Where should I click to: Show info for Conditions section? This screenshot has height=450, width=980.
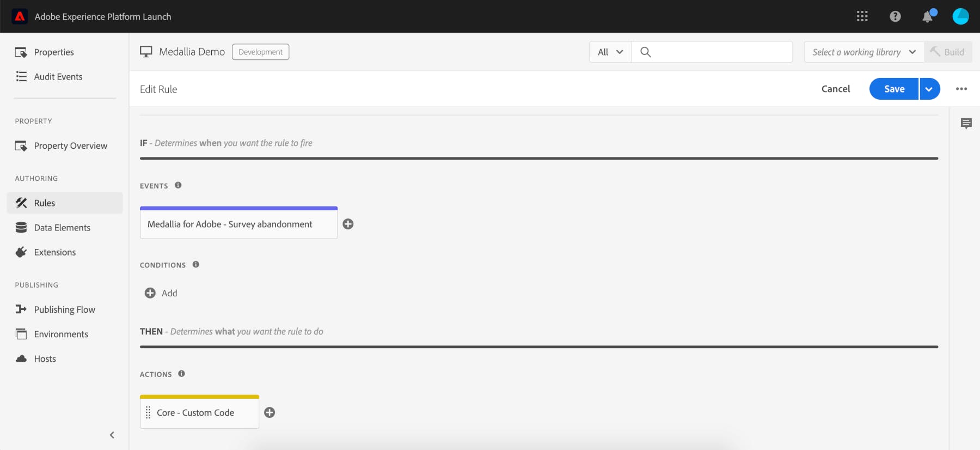[x=196, y=264]
